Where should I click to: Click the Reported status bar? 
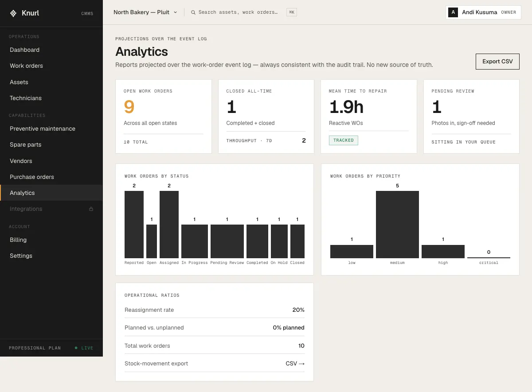134,225
